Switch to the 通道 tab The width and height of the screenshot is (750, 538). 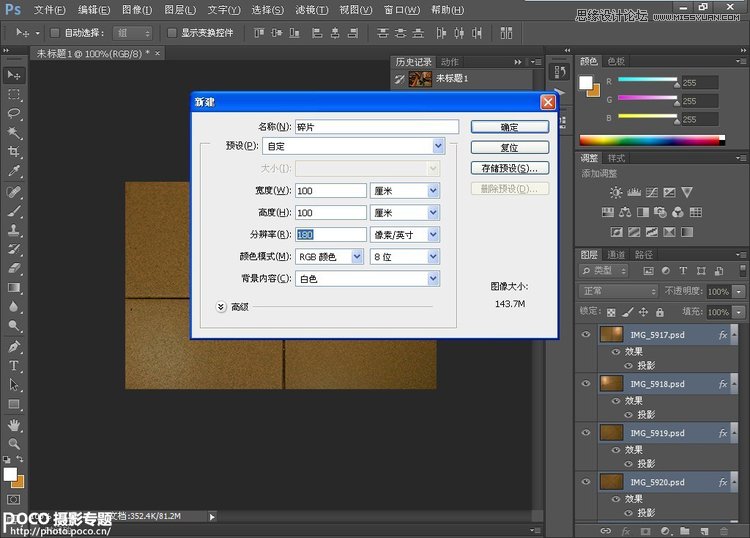616,255
